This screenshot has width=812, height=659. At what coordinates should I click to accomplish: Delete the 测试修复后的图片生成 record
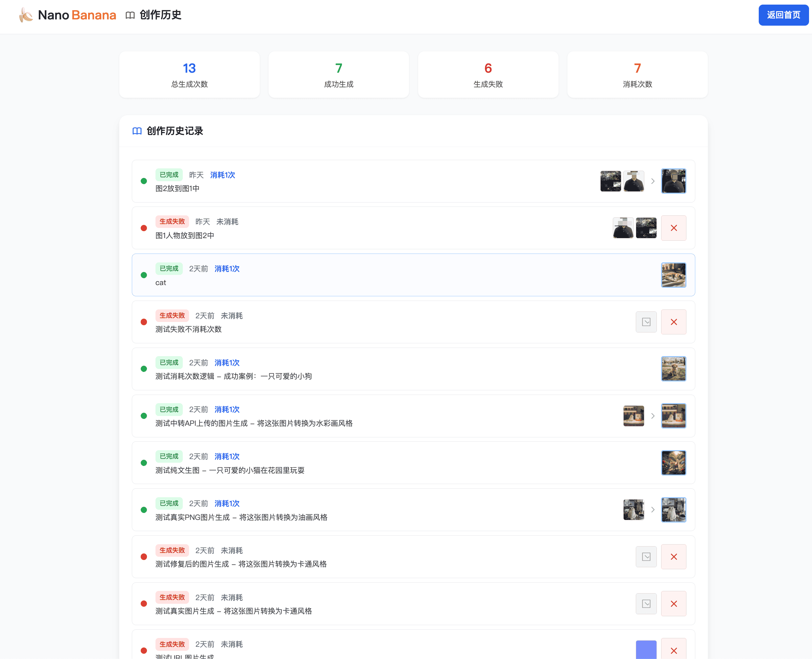click(x=674, y=556)
